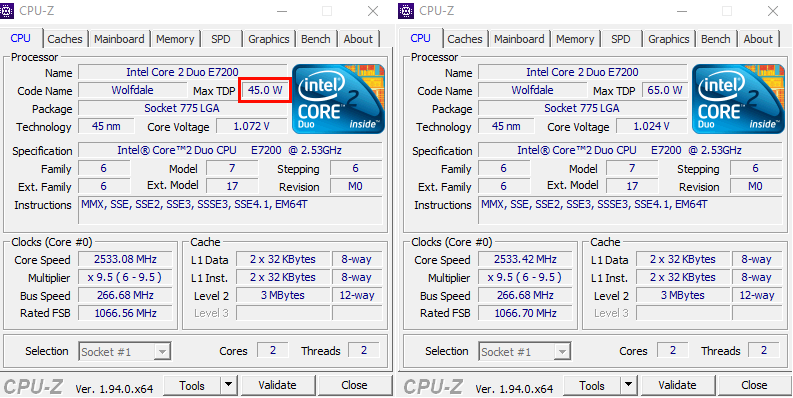The width and height of the screenshot is (793, 398).
Task: Click the 1066.70 MHz Rated FSB value
Action: tap(525, 313)
